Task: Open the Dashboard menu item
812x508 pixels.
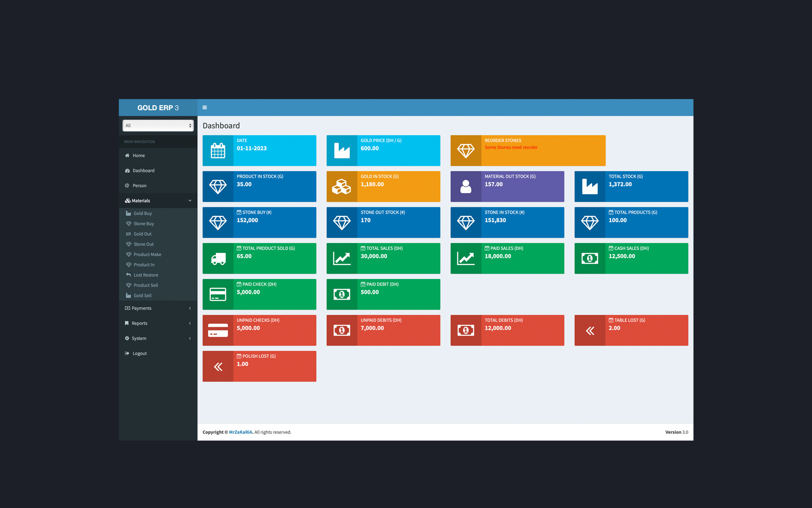Action: pos(143,170)
